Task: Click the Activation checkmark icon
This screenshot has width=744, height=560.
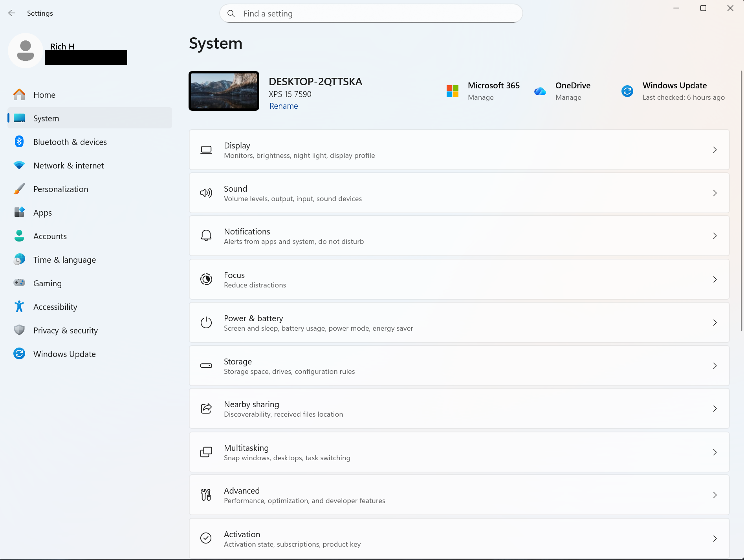Action: pos(206,538)
